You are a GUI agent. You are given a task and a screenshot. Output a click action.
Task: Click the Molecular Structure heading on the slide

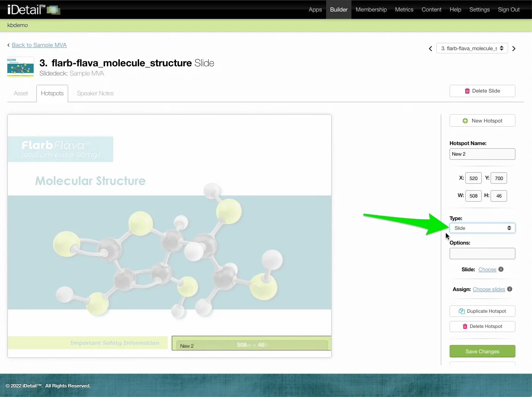point(90,181)
